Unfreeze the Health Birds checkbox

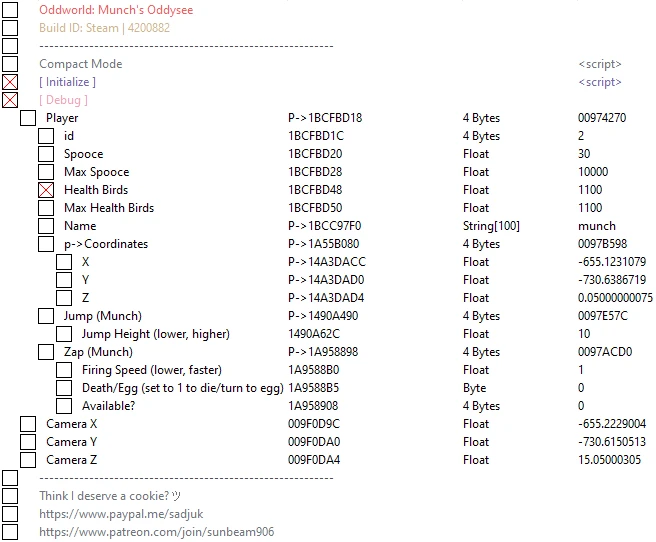pos(46,190)
